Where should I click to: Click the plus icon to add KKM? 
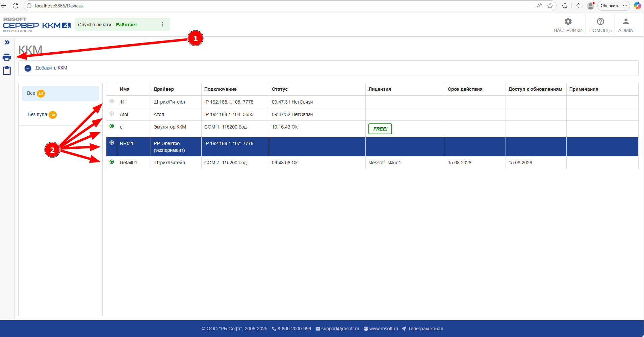point(28,68)
